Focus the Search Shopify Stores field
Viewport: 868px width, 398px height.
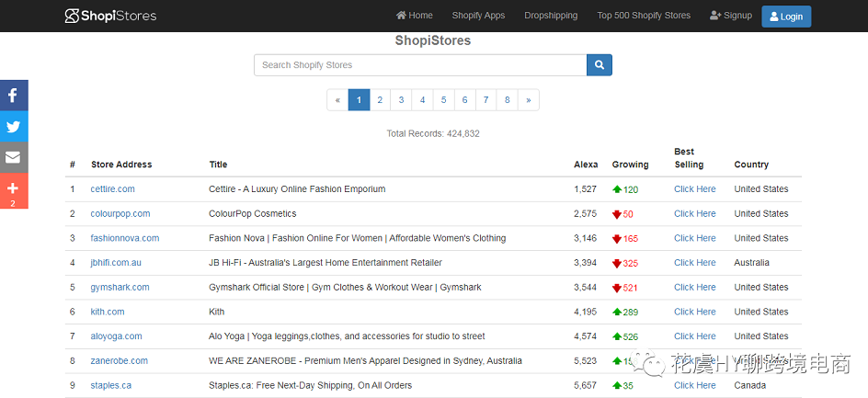coord(420,65)
